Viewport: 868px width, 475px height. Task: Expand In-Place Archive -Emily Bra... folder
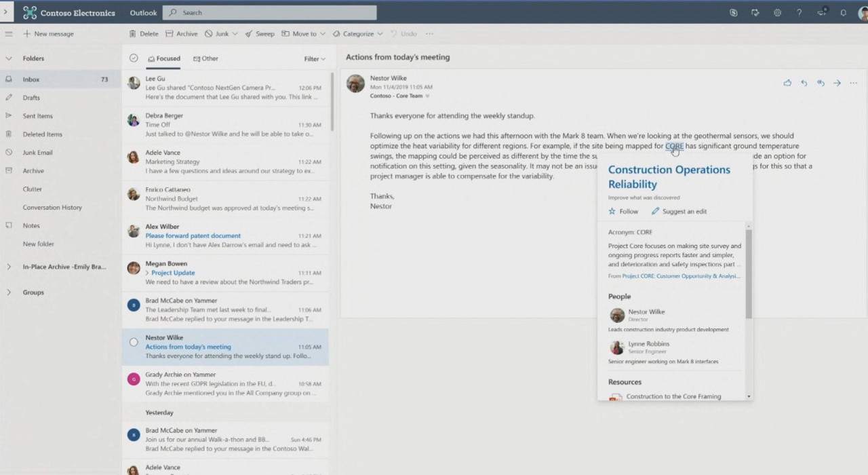[x=8, y=267]
